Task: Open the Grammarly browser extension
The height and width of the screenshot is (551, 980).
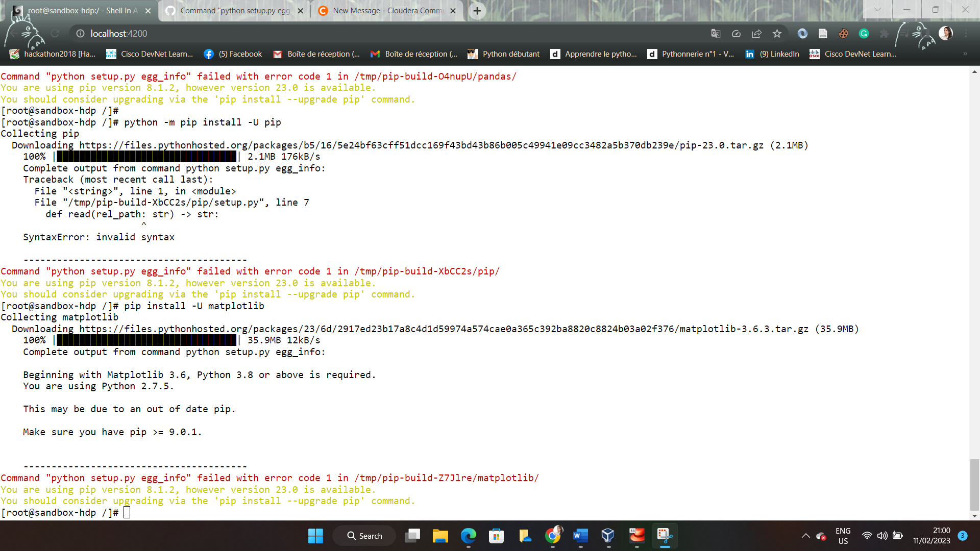Action: (864, 34)
